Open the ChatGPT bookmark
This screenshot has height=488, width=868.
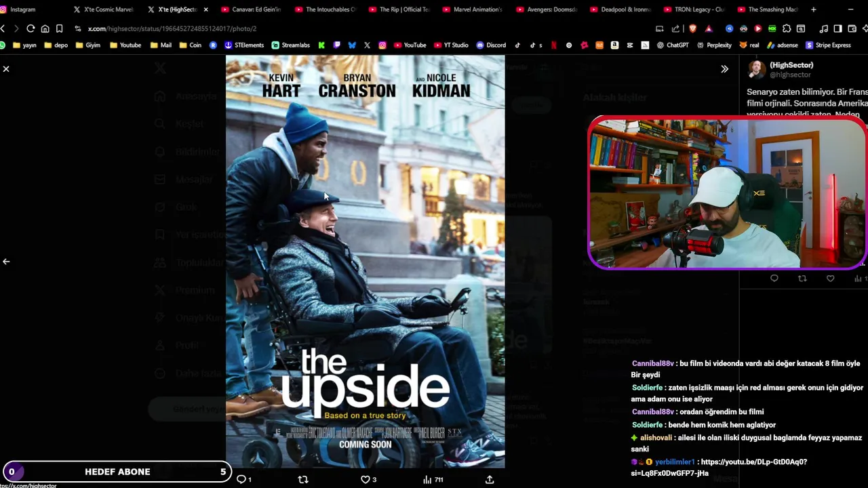[x=673, y=45]
